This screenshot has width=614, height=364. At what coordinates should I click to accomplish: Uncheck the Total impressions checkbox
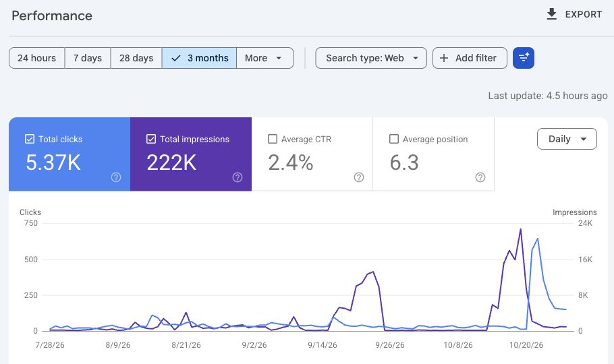150,139
